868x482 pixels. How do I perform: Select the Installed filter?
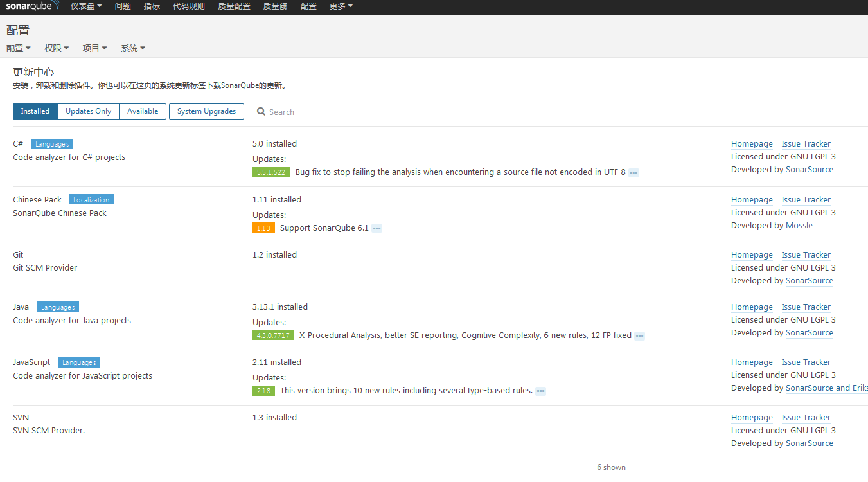(35, 111)
